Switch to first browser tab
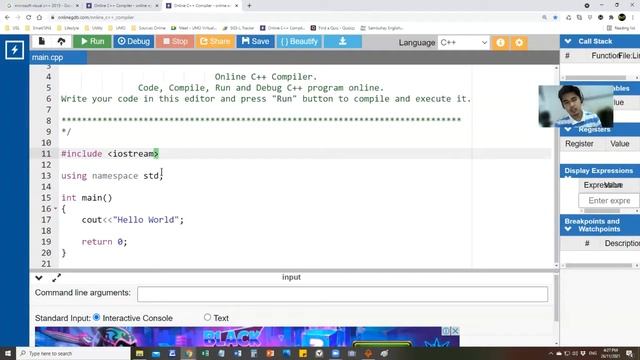Screen dimensions: 640x360 pyautogui.click(x=42, y=6)
